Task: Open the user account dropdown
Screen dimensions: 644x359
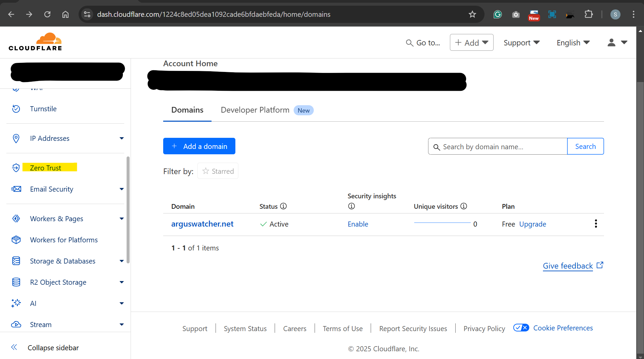Action: (617, 42)
